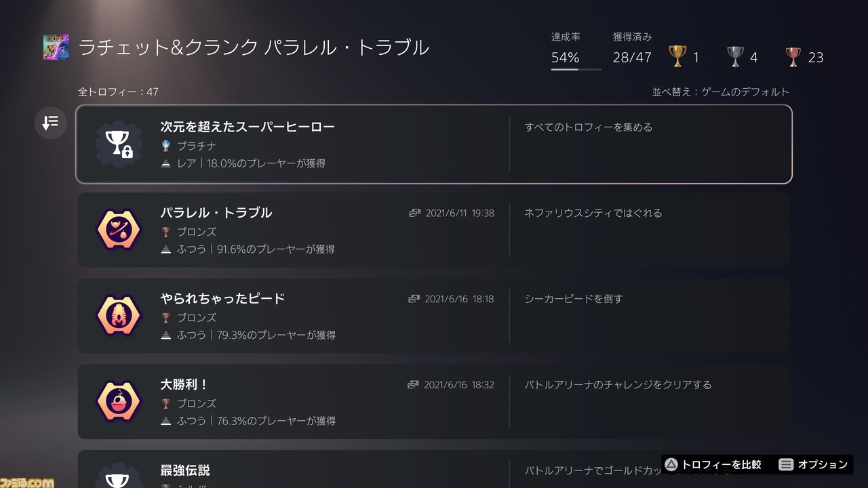Select the 次元を超えたスーパーヒーロー trophy row
Image resolution: width=868 pixels, height=488 pixels.
point(434,144)
